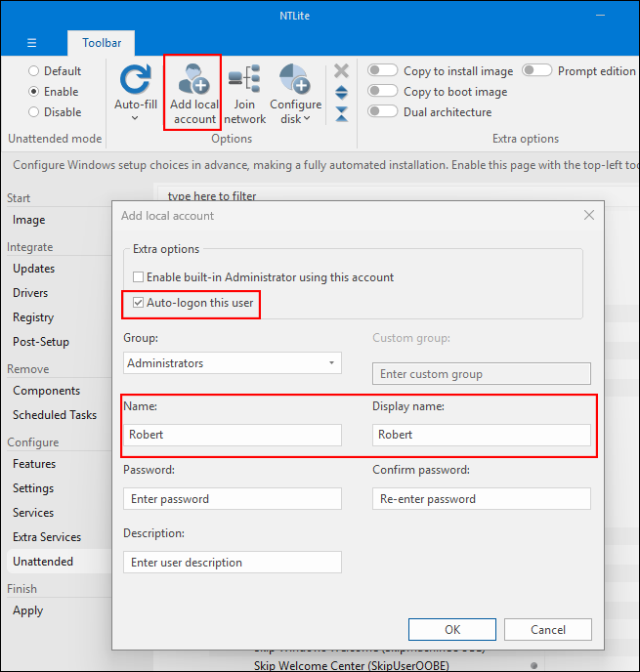
Task: Close the Add local account dialog
Action: (x=588, y=215)
